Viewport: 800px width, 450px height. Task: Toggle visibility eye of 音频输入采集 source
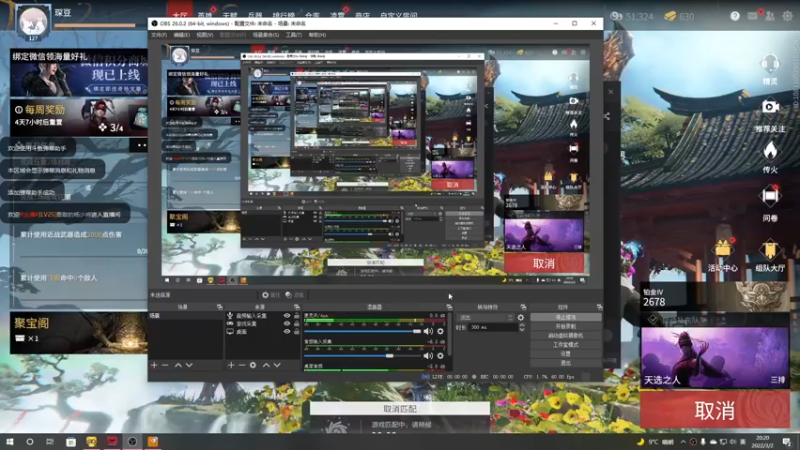[x=287, y=316]
